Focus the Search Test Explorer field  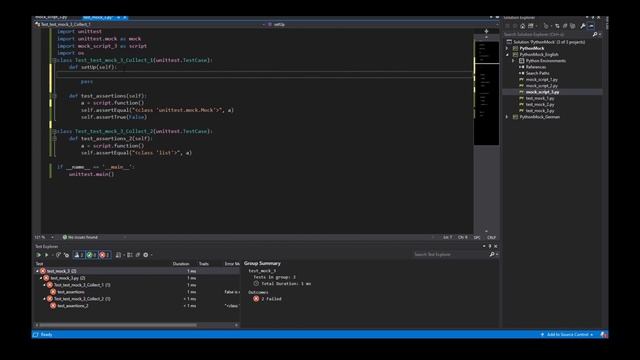(x=450, y=254)
